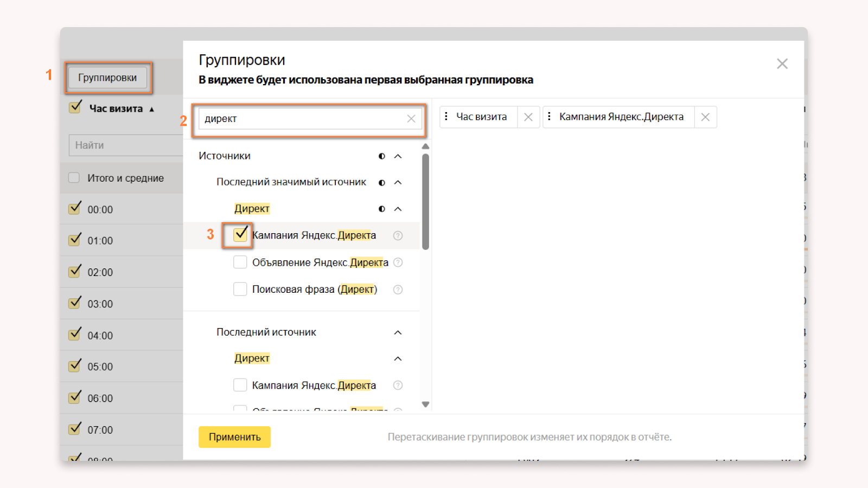Image resolution: width=868 pixels, height=488 pixels.
Task: Open help for Кампания Яндекс.Директа under Последний источник
Action: [x=398, y=386]
